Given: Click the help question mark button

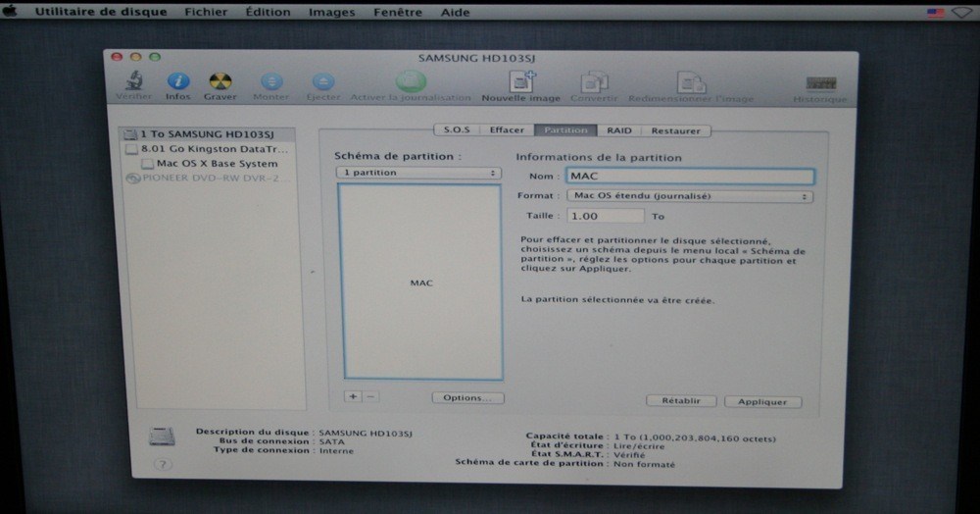Looking at the screenshot, I should [163, 464].
